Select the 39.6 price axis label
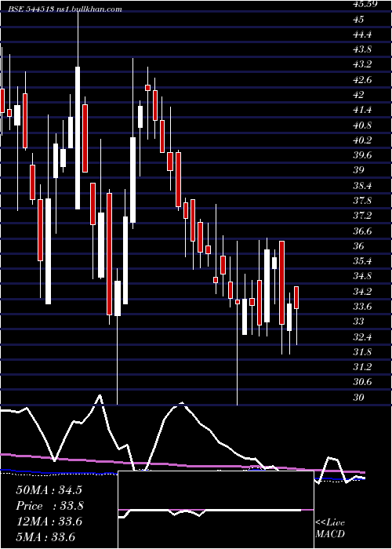This screenshot has width=392, height=549. point(362,155)
